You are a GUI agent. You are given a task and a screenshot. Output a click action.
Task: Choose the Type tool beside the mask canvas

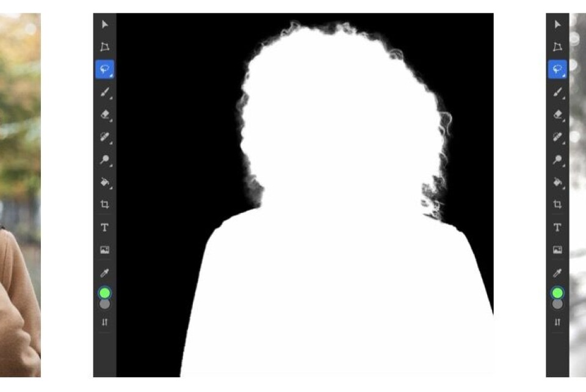click(104, 227)
